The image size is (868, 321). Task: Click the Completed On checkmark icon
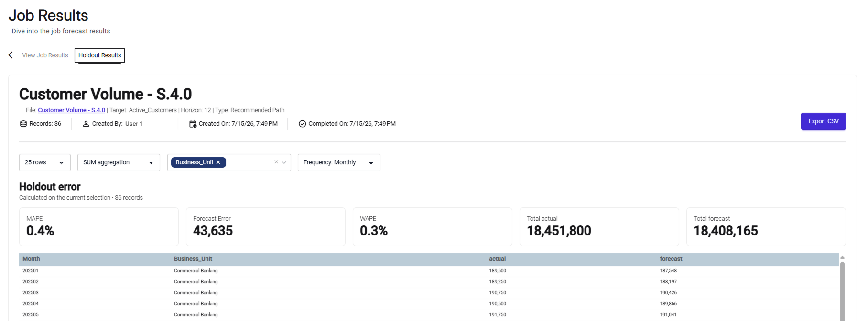pyautogui.click(x=302, y=124)
